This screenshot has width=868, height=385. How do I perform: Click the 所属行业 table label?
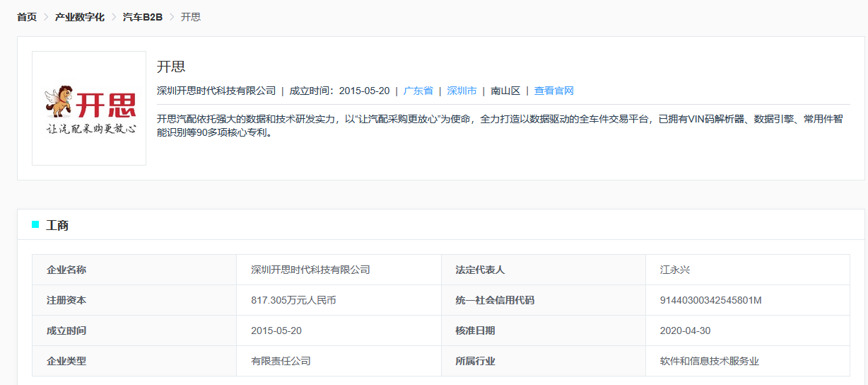[476, 361]
